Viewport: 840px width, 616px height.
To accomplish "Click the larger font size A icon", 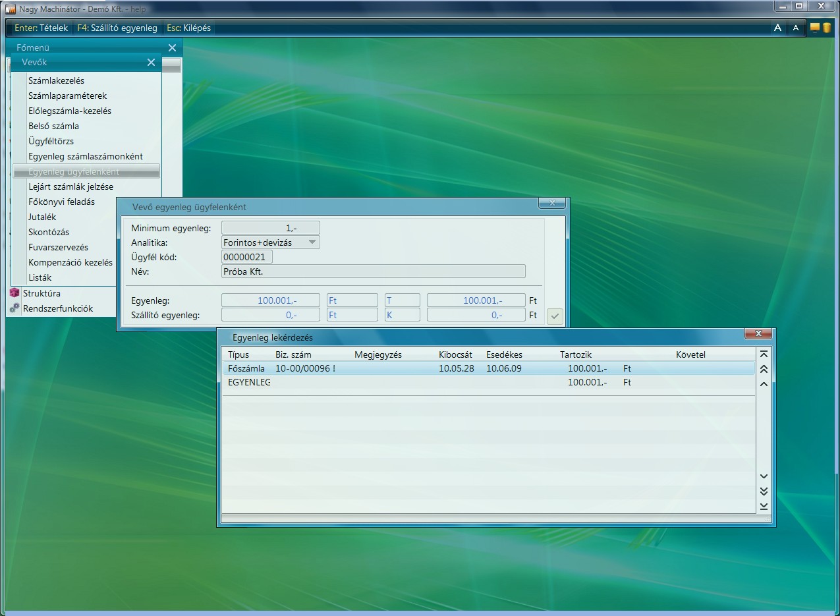I will tap(777, 28).
